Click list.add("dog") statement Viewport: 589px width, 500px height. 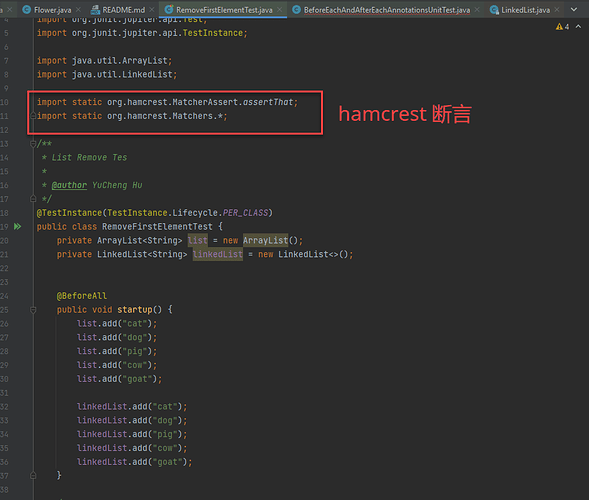tap(117, 338)
